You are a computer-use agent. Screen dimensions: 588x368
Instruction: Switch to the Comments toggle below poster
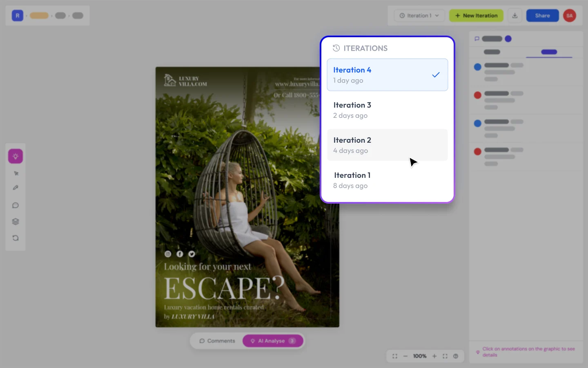[217, 341]
